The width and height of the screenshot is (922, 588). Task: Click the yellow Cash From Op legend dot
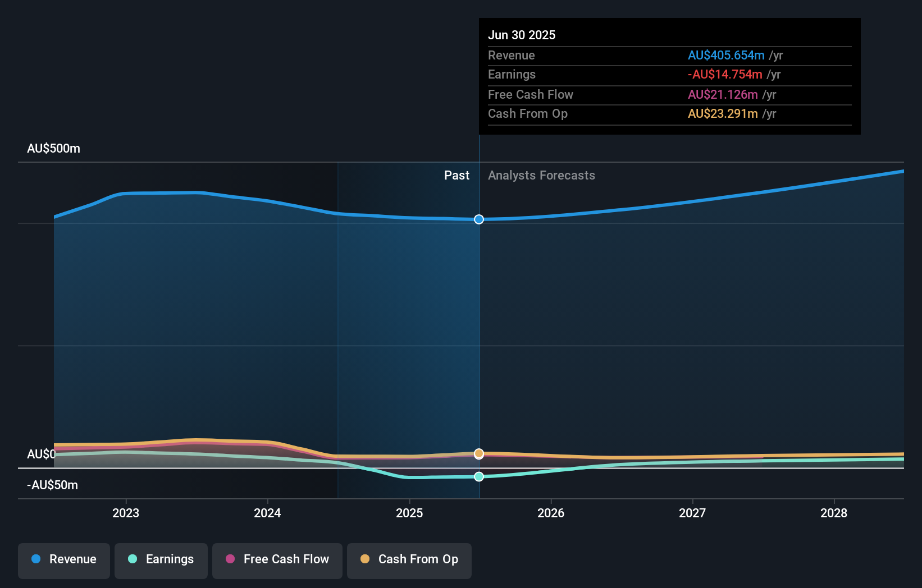point(365,559)
